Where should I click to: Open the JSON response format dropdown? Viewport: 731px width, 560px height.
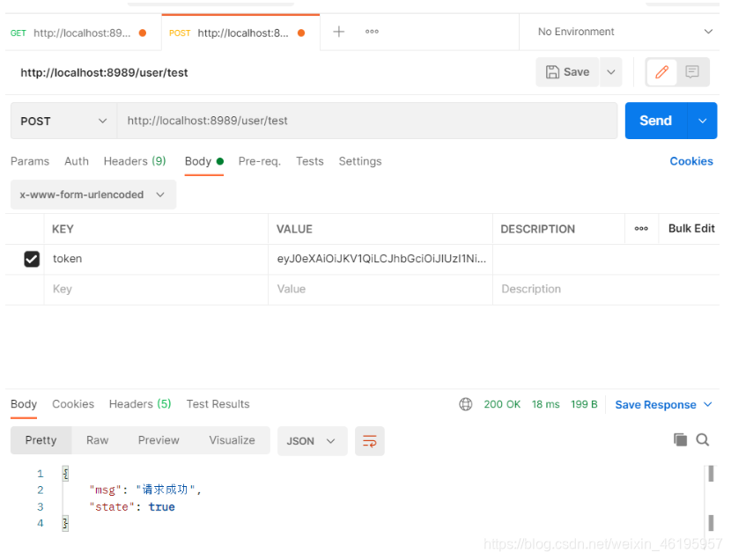pos(312,442)
